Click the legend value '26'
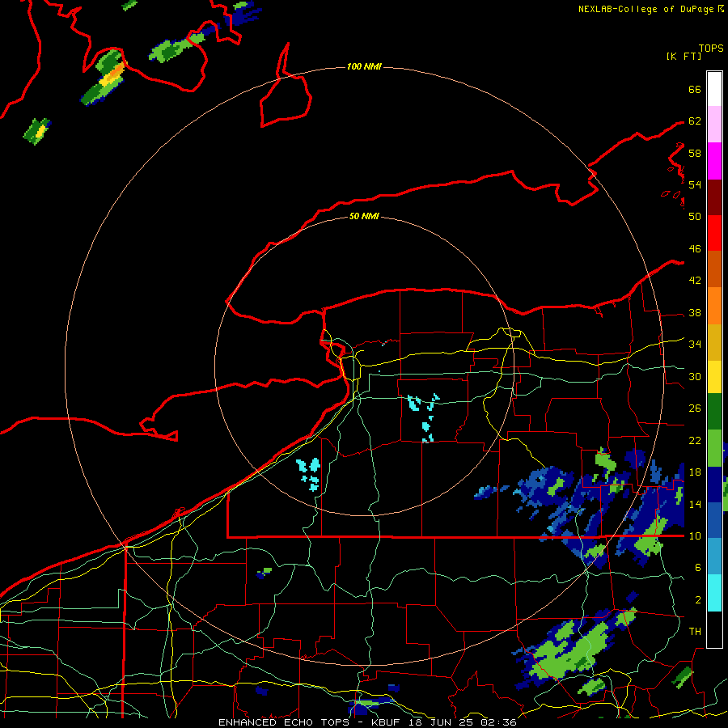728x728 pixels. pos(695,408)
